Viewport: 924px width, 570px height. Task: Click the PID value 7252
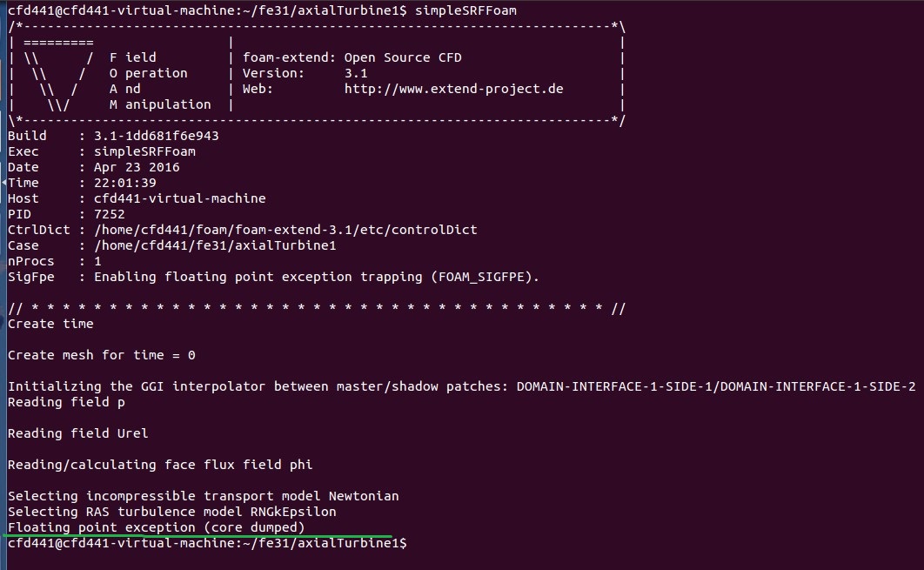click(109, 215)
